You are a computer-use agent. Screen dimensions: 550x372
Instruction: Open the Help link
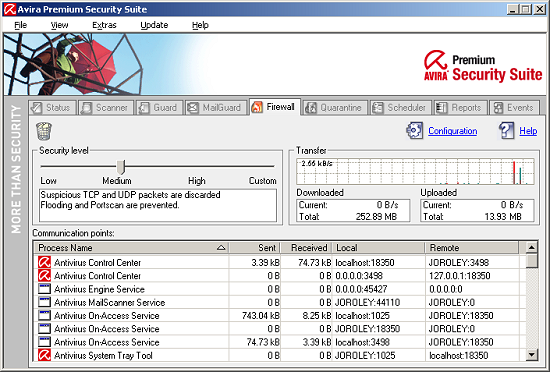(x=528, y=131)
